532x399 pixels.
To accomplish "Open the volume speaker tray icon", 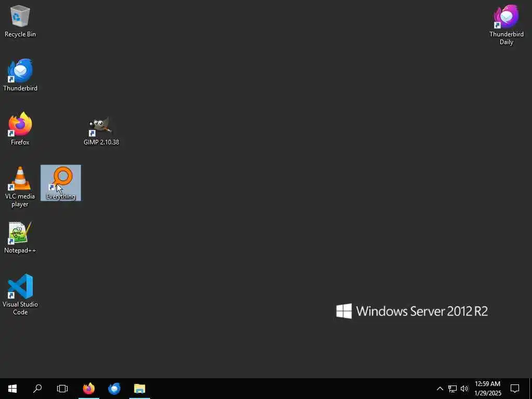I will (x=464, y=389).
